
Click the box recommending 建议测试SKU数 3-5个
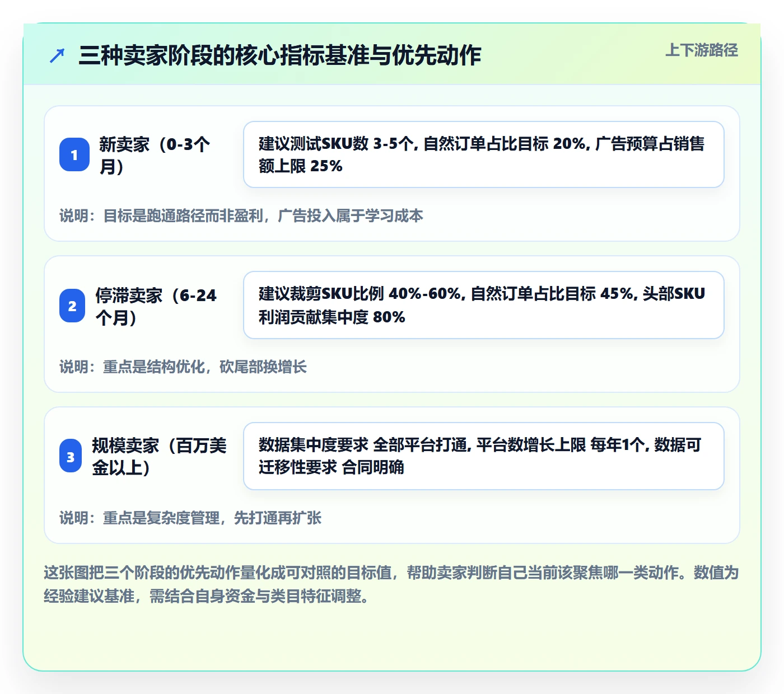click(484, 154)
